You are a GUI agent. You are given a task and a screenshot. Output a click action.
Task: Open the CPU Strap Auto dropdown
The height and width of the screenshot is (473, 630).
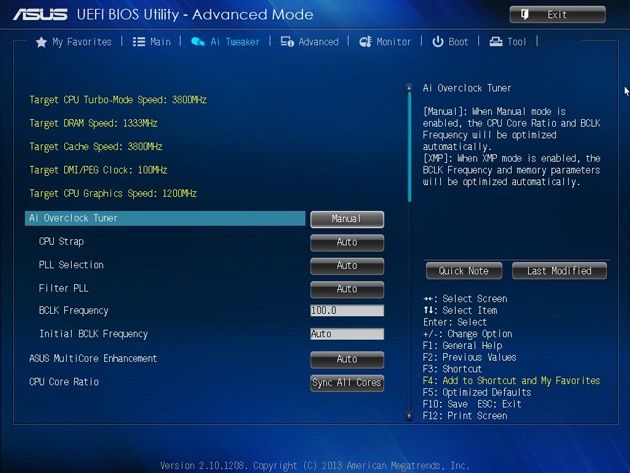(x=347, y=242)
